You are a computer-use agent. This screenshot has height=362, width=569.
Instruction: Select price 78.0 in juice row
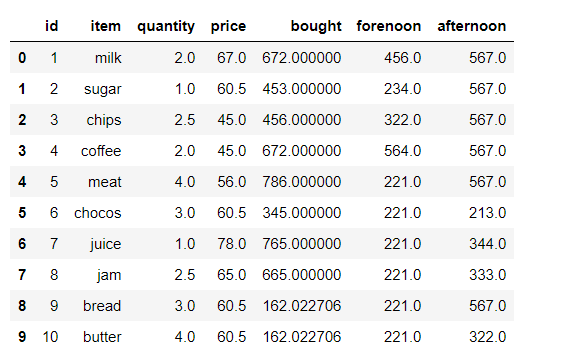point(232,244)
